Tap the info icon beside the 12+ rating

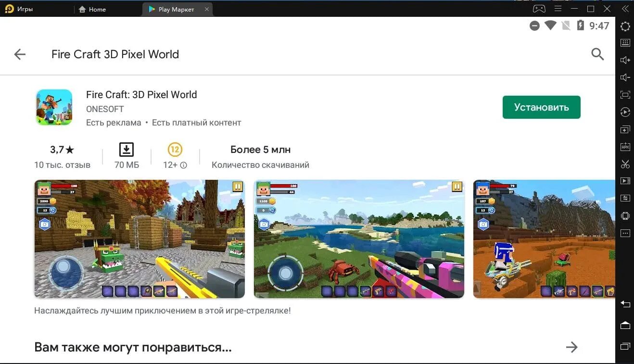184,164
